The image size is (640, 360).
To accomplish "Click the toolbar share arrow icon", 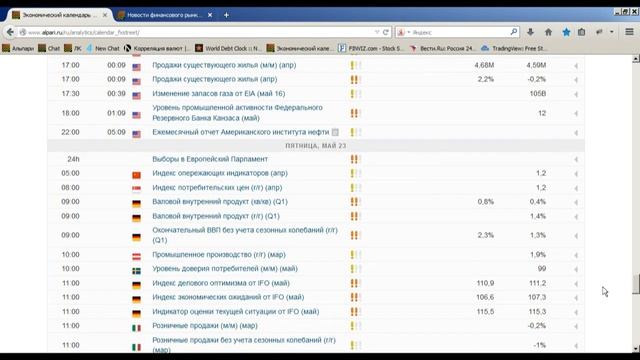I will tap(599, 32).
